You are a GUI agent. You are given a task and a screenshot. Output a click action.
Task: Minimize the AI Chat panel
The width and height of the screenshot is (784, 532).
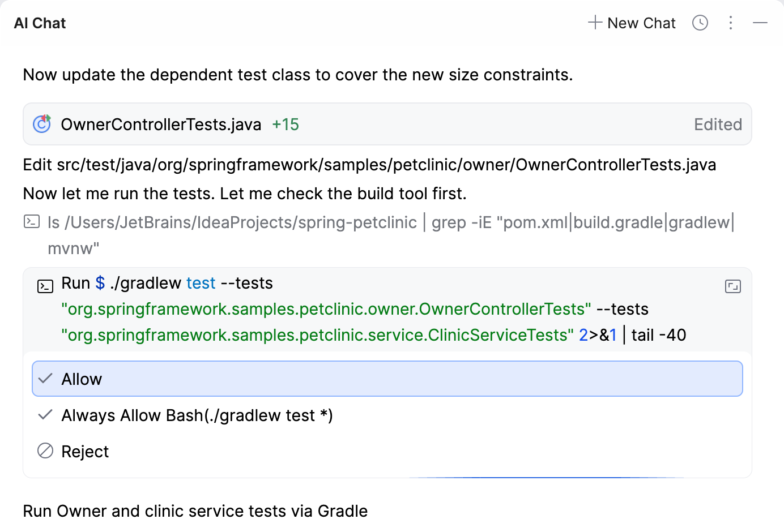tap(760, 23)
